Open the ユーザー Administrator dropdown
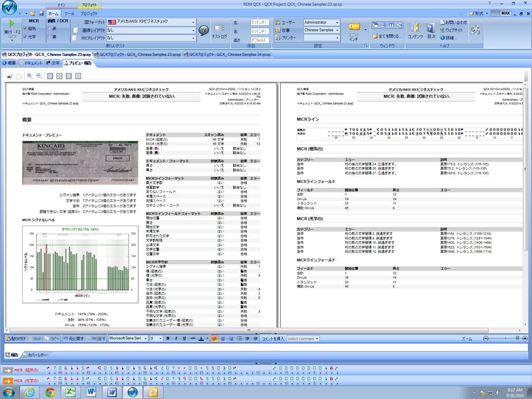Viewport: 532px width, 399px height. (337, 23)
